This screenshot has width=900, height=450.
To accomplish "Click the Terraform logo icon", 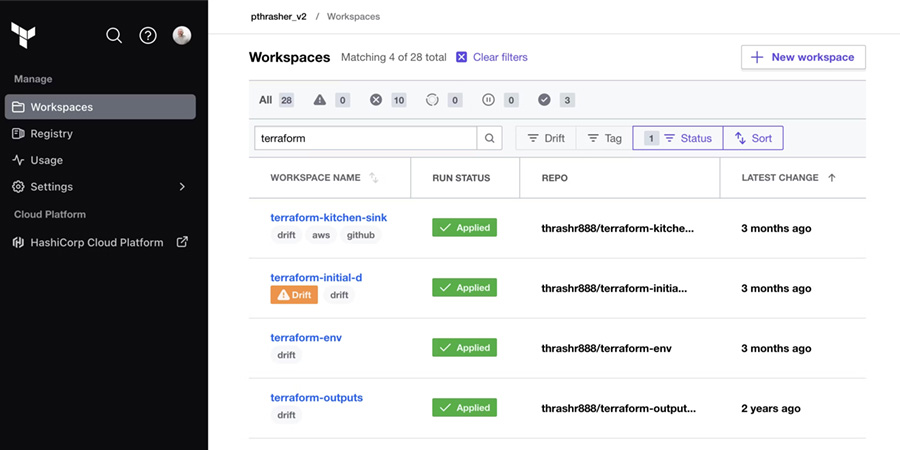I will 23,35.
